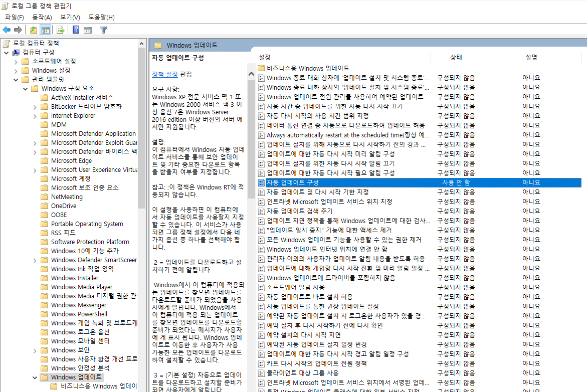
Task: Expand the Internet Explorer tree node
Action: 35,116
